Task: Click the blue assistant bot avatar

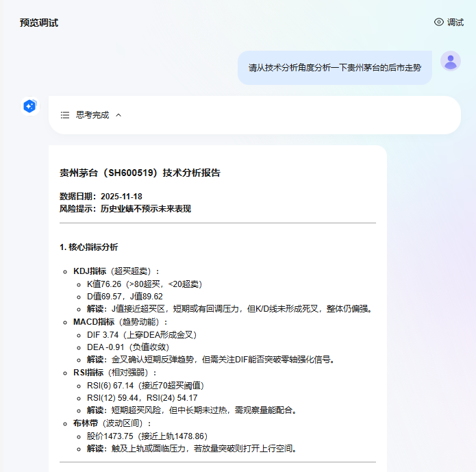Action: (29, 106)
